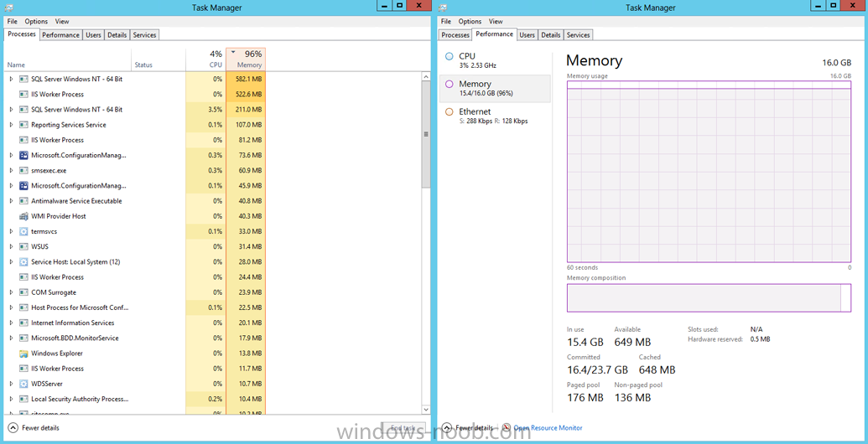
Task: Expand the Antimalware Service Executable row
Action: coord(11,201)
